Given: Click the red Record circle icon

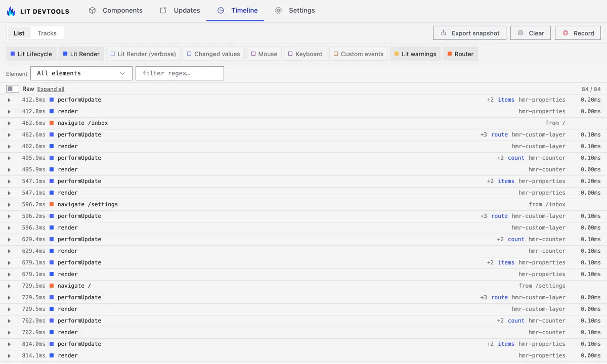Looking at the screenshot, I should point(565,33).
